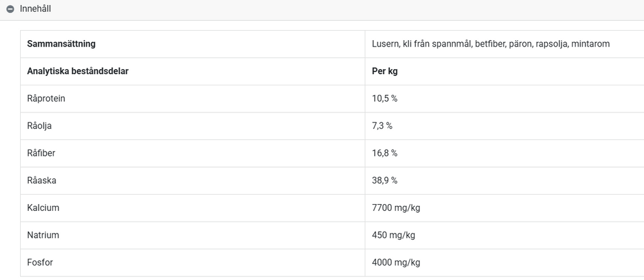Viewport: 644px width, 280px height.
Task: Collapse the Innehåll section minus icon
Action: (10, 9)
